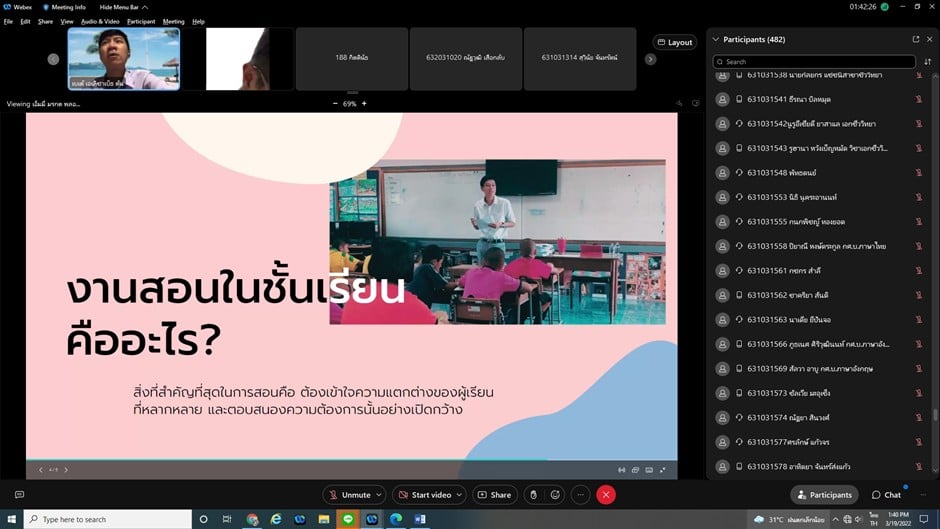Screen dimensions: 940x529
Task: Show hidden system tray icons
Action: (835, 519)
